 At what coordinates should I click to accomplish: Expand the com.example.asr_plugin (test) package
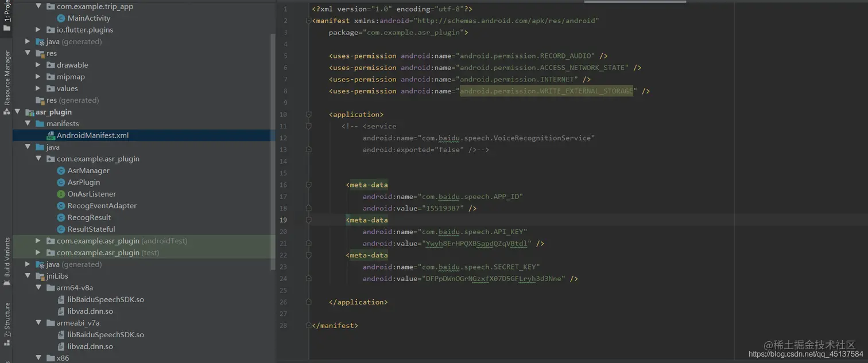tap(38, 252)
